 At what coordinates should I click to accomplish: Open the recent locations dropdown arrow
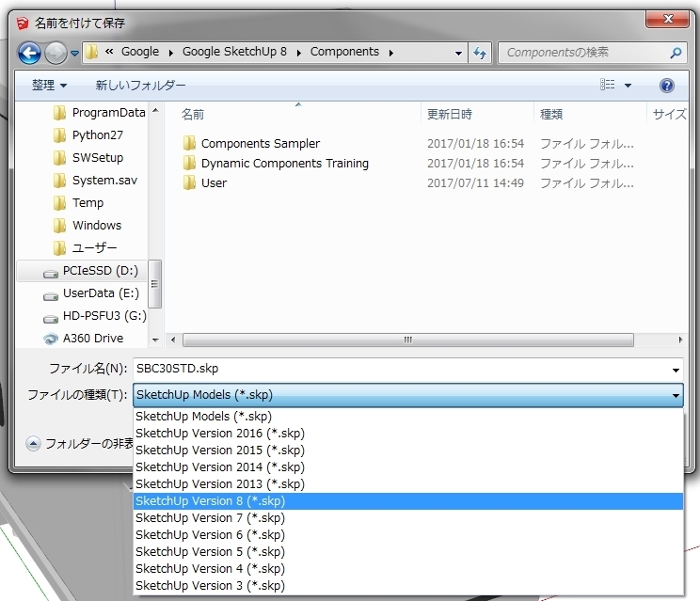click(x=74, y=54)
